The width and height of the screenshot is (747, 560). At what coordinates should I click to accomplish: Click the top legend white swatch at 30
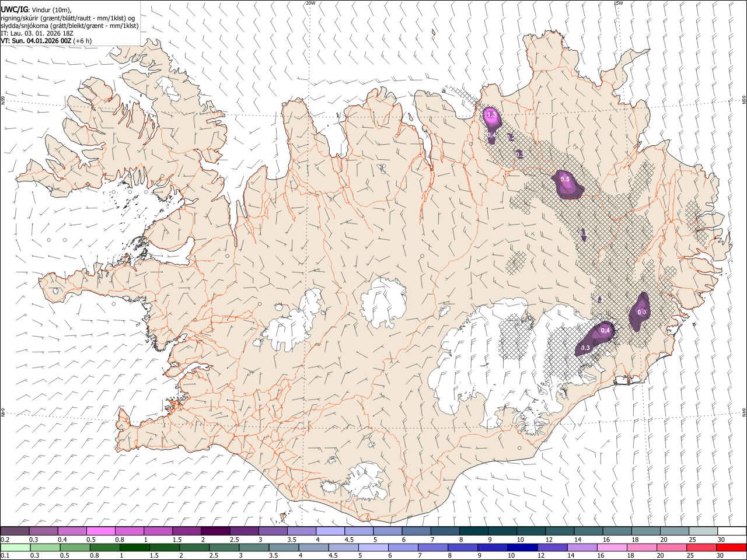(x=732, y=531)
